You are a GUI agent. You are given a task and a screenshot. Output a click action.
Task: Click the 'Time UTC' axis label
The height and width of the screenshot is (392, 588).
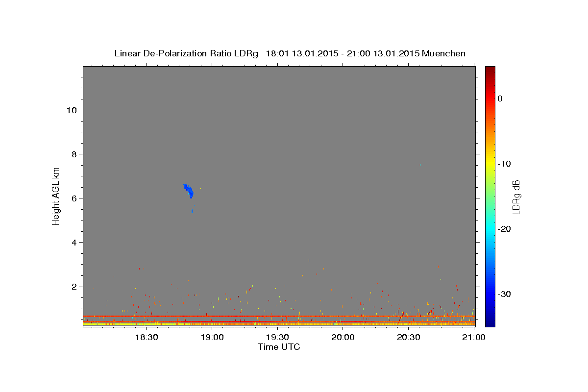279,347
